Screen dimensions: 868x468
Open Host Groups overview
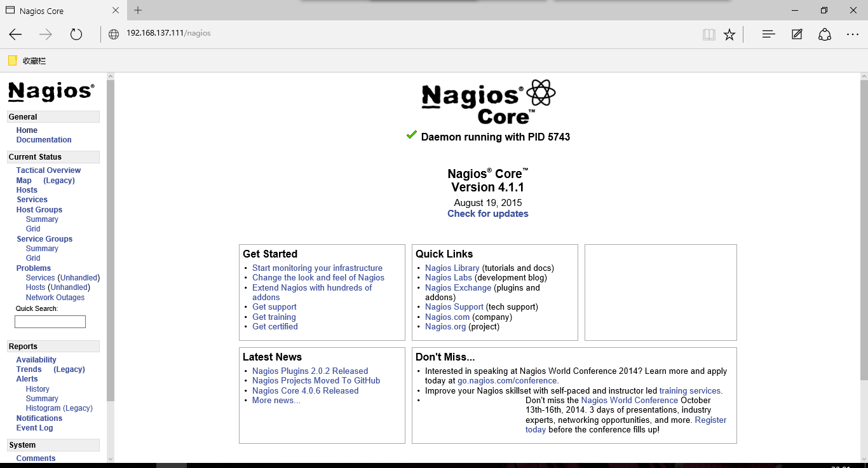(39, 210)
